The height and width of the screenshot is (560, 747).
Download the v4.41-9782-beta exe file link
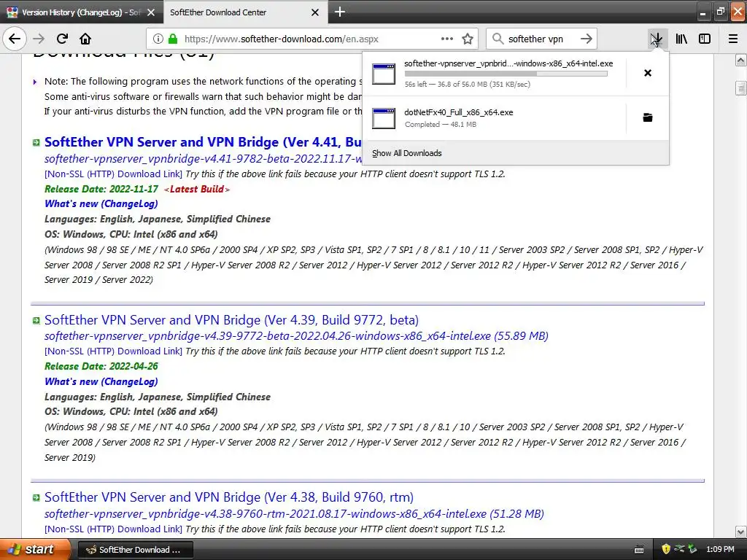click(203, 158)
